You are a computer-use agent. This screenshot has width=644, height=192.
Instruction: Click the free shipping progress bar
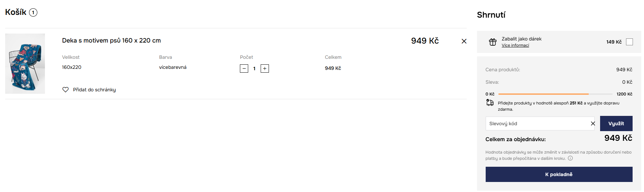click(x=555, y=94)
